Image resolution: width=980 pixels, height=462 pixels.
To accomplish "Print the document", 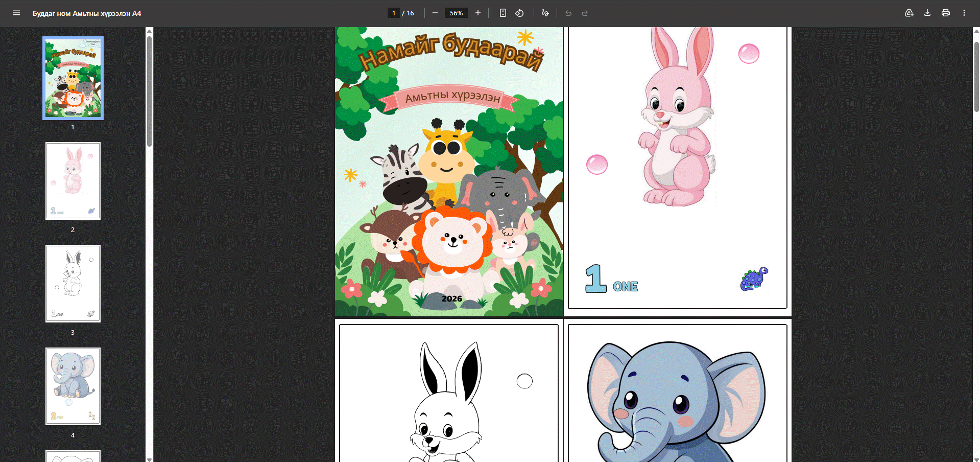I will [946, 13].
